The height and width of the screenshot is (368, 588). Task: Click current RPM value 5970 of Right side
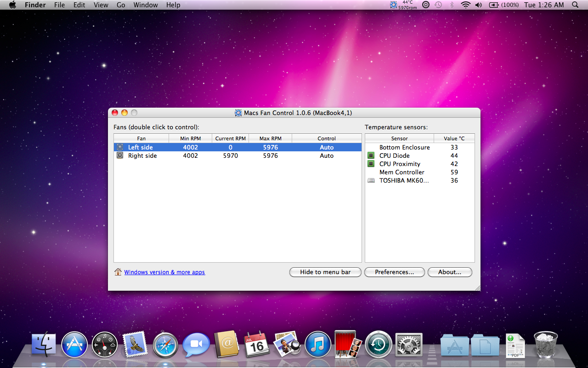click(231, 155)
